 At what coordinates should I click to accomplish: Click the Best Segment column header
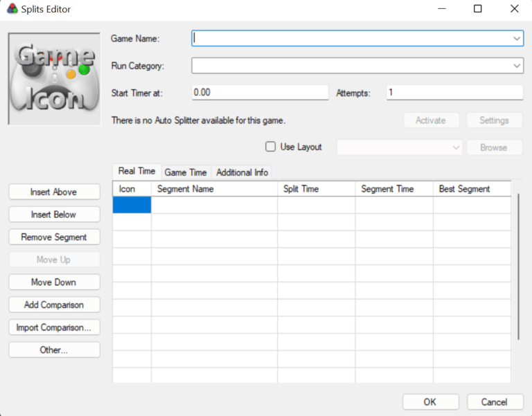[x=472, y=189]
